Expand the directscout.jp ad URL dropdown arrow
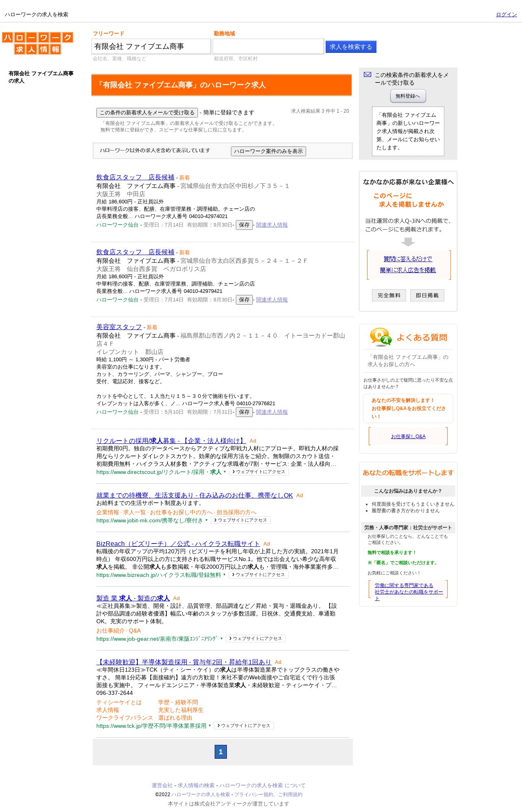Screen dimensions: 522x812 pos(225,472)
